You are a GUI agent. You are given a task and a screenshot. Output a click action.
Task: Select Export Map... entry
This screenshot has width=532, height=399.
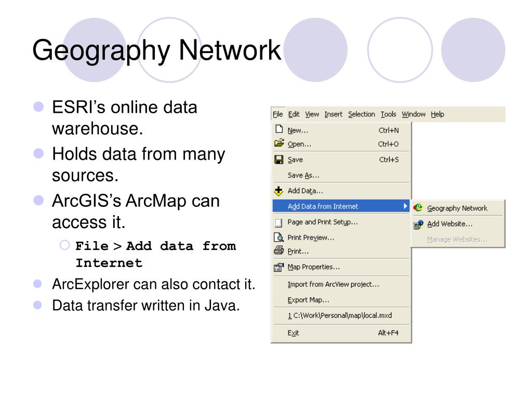[x=341, y=300]
